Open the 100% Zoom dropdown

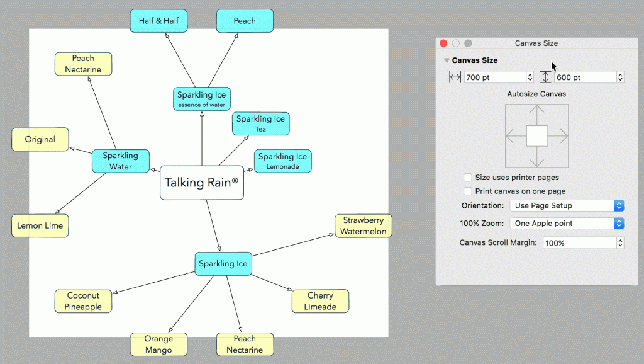[x=567, y=224]
